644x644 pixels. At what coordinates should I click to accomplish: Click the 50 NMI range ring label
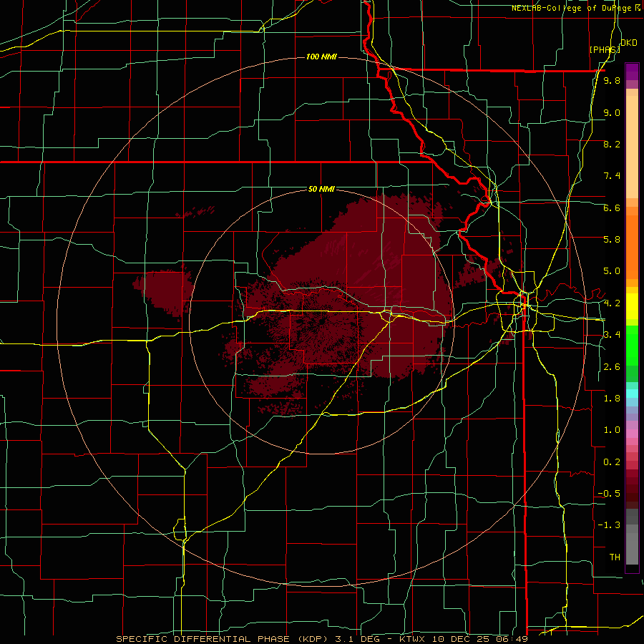[321, 189]
